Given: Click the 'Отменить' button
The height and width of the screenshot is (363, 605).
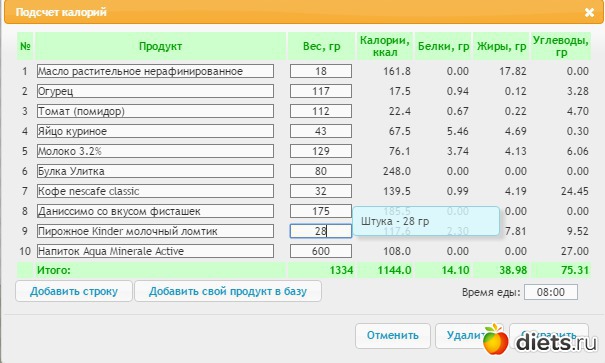Looking at the screenshot, I should (392, 336).
